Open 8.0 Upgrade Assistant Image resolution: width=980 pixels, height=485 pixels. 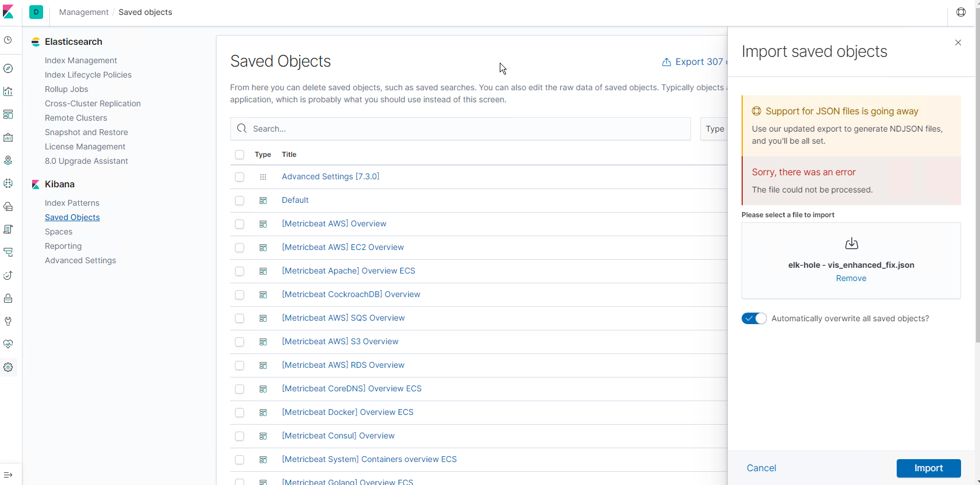click(86, 161)
